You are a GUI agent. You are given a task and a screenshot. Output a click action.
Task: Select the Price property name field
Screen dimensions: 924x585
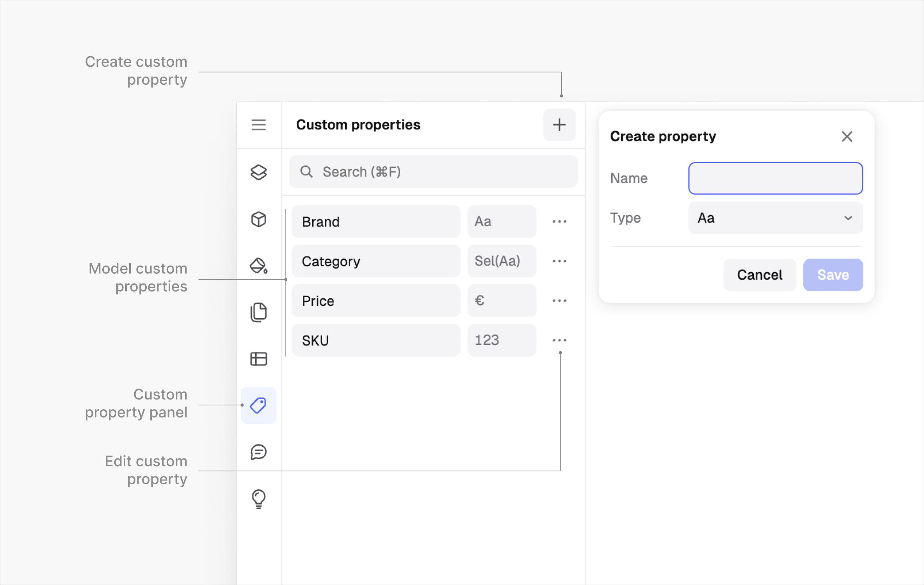click(x=376, y=301)
